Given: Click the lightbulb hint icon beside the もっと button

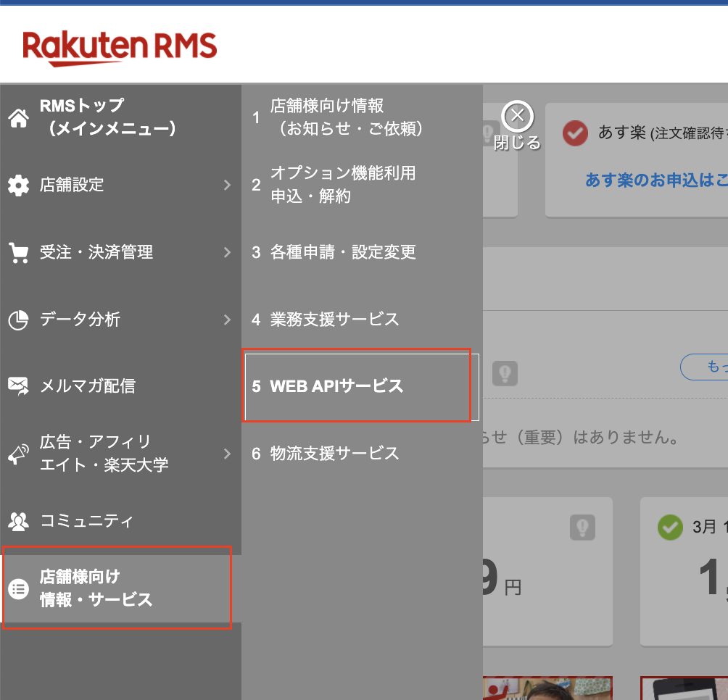Looking at the screenshot, I should (x=505, y=373).
